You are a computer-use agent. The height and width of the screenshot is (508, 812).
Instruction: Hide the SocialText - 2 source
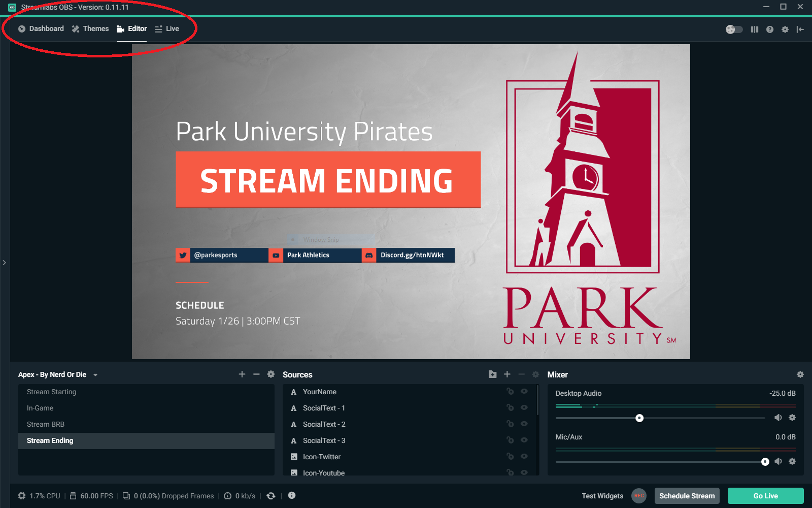tap(524, 424)
